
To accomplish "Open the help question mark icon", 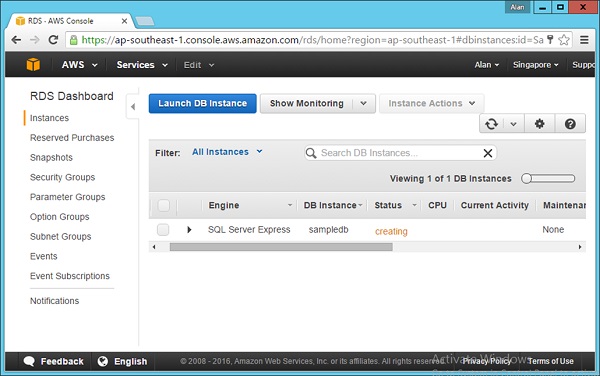I will [x=570, y=124].
